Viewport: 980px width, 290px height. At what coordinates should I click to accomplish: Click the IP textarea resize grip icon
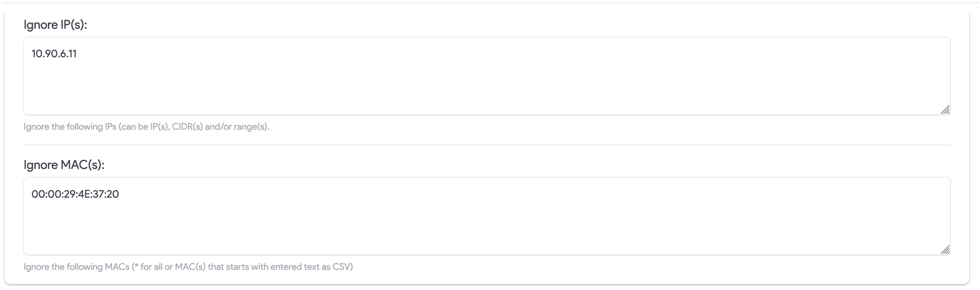coord(946,110)
